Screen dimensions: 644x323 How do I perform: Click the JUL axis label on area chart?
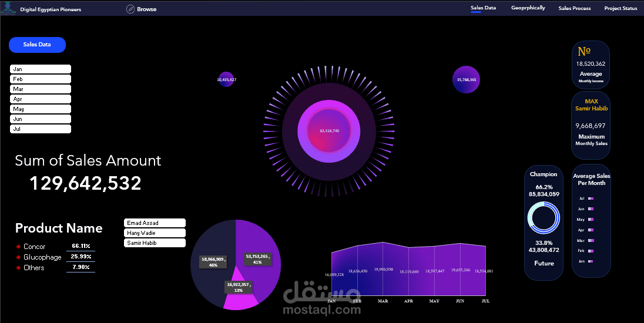pos(485,301)
